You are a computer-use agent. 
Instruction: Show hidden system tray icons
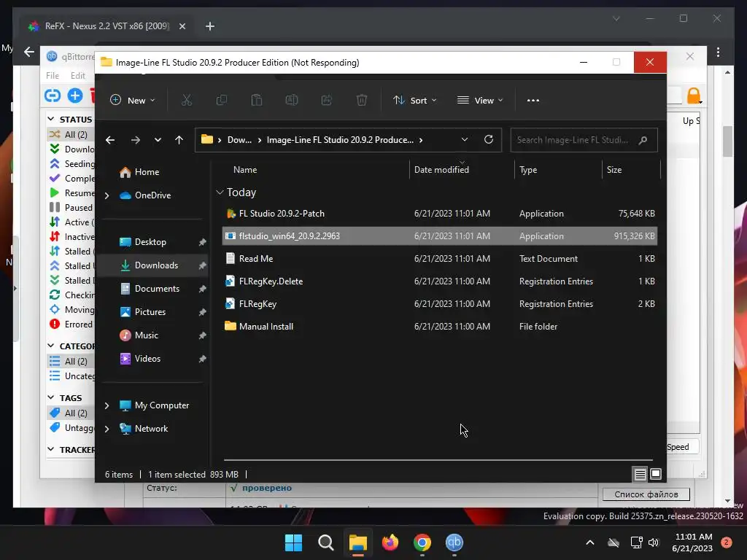coord(589,542)
